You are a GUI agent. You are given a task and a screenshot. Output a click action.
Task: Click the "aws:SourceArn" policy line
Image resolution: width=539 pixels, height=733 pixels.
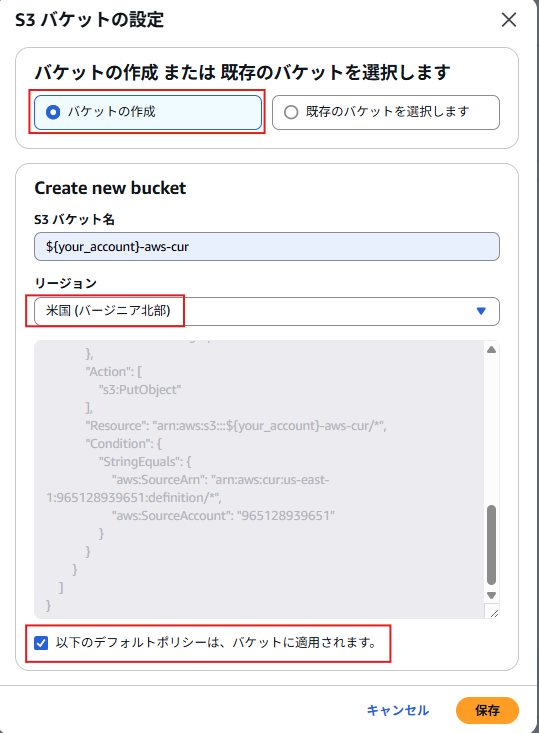[221, 479]
